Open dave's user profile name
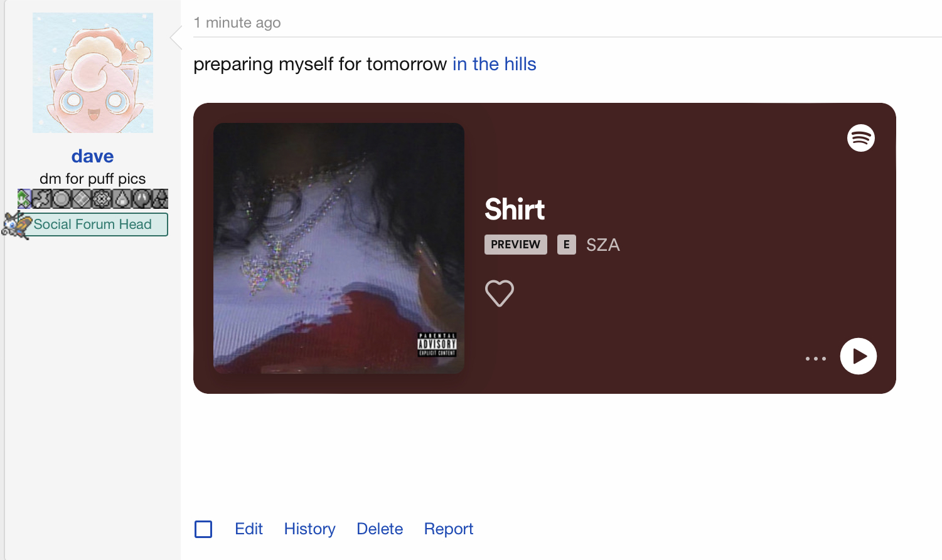This screenshot has height=560, width=942. click(x=92, y=156)
